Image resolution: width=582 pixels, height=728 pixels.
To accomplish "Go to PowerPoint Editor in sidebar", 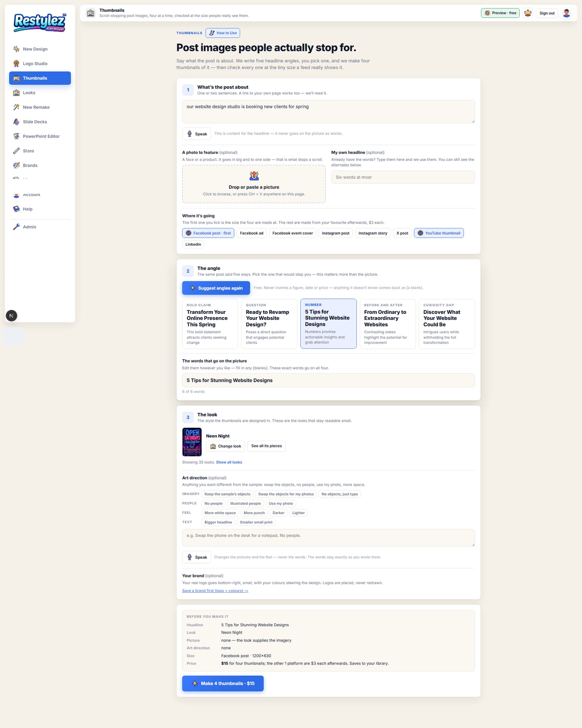I will [40, 136].
